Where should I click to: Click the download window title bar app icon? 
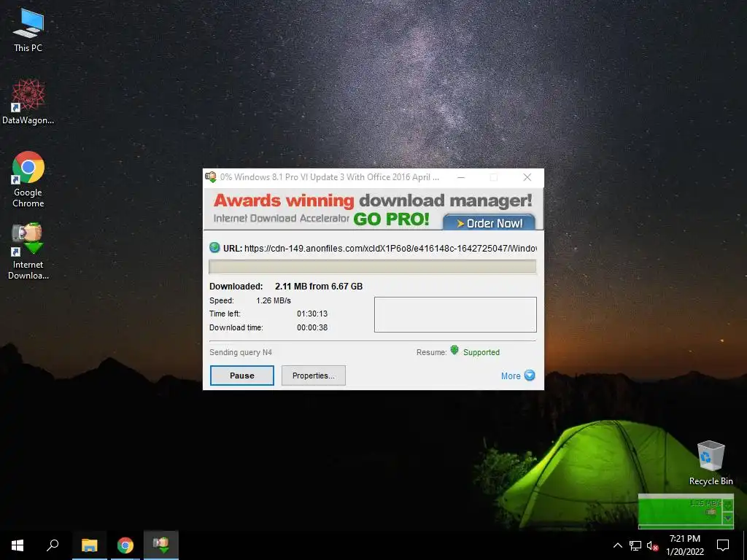[211, 177]
